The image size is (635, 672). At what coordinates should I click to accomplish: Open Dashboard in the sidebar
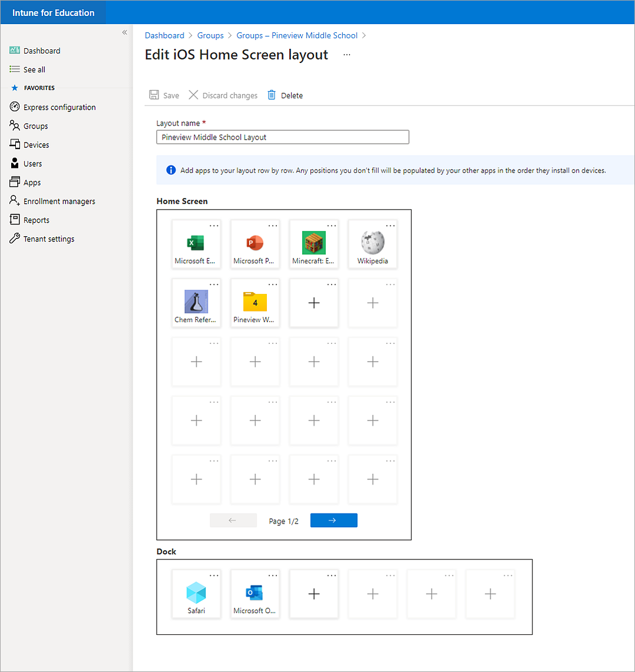pos(42,51)
